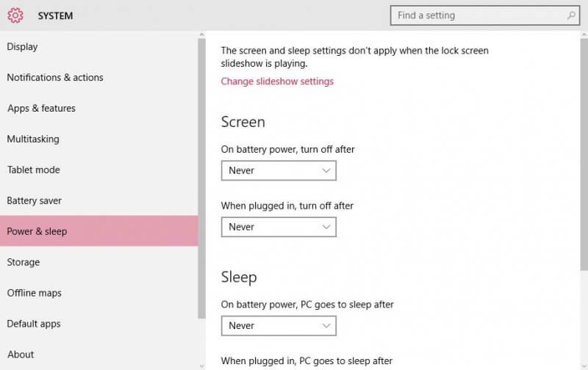Screen dimensions: 588x370
Task: Switch to Tablet mode settings
Action: 99,170
